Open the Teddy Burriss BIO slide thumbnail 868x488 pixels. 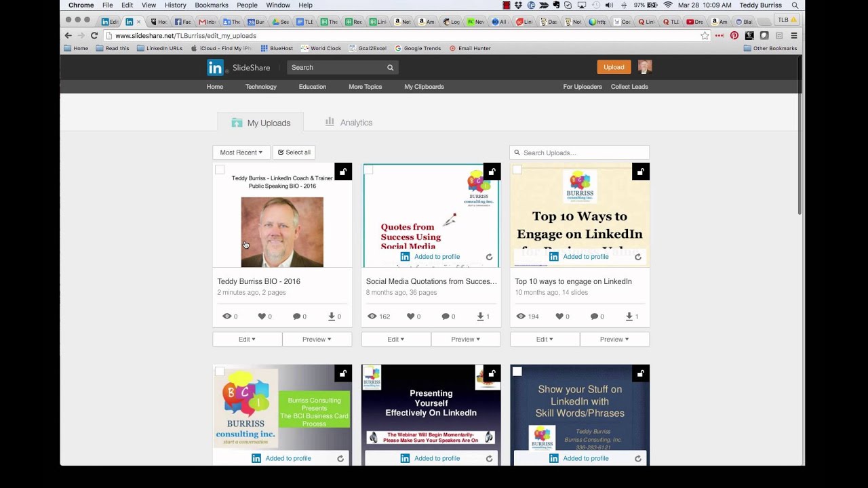click(282, 216)
